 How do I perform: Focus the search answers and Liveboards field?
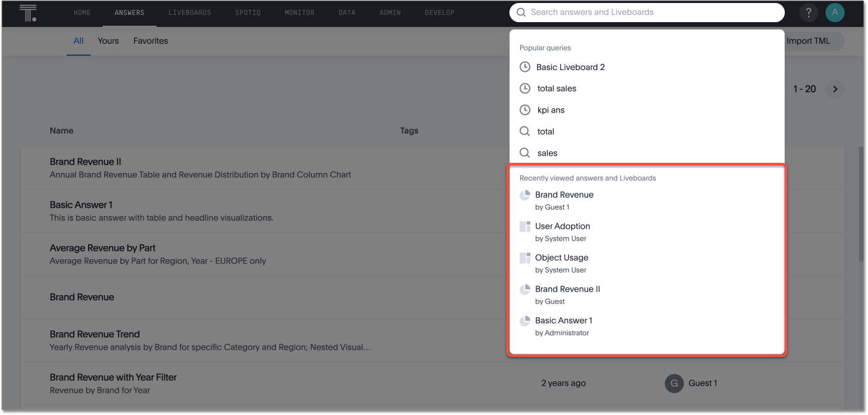pyautogui.click(x=652, y=13)
